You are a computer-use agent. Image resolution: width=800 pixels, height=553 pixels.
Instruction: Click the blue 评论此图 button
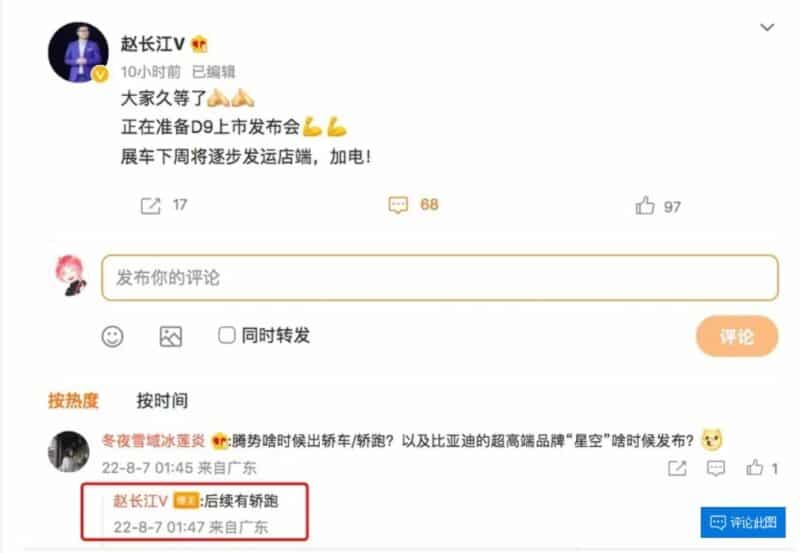(x=743, y=522)
